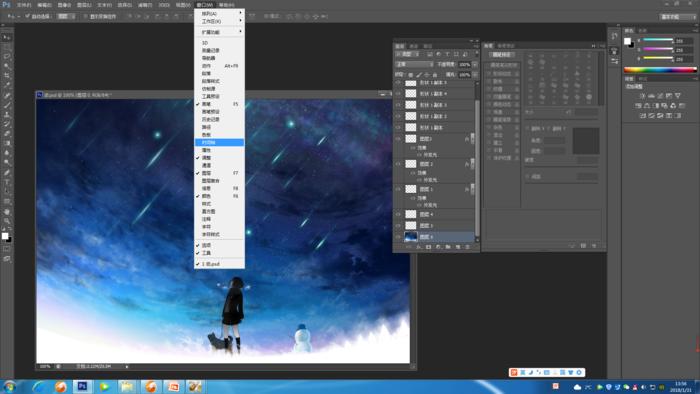Select the Eraser tool

(7, 133)
